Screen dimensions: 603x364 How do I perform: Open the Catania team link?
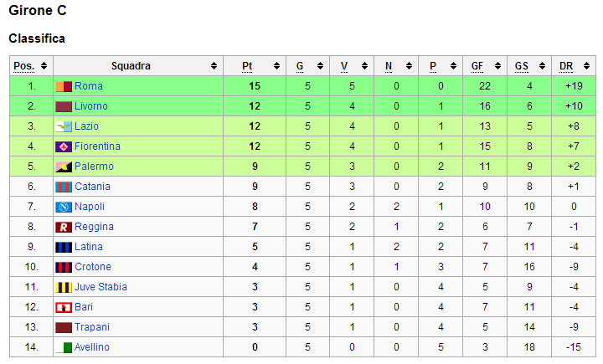pyautogui.click(x=92, y=187)
